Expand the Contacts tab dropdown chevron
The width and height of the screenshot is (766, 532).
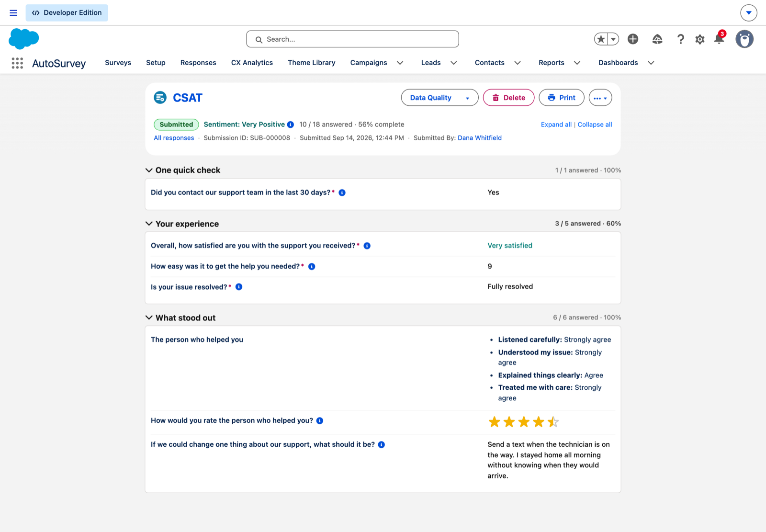518,63
